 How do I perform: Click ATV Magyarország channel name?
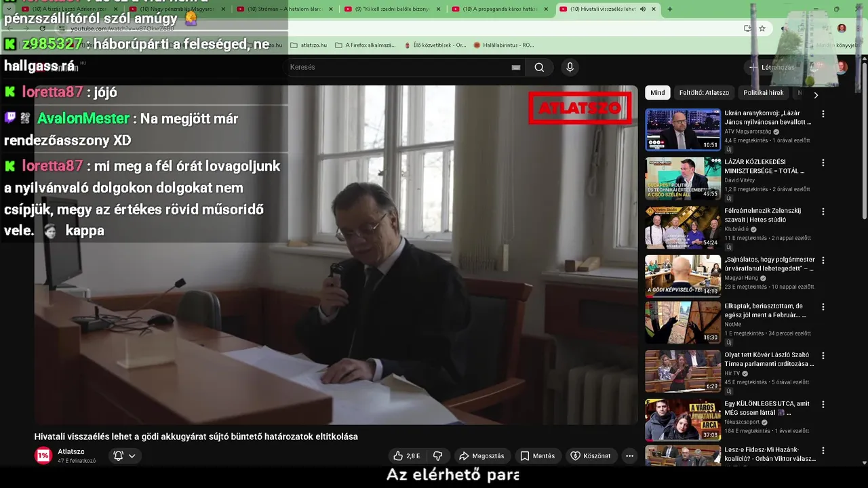tap(749, 131)
